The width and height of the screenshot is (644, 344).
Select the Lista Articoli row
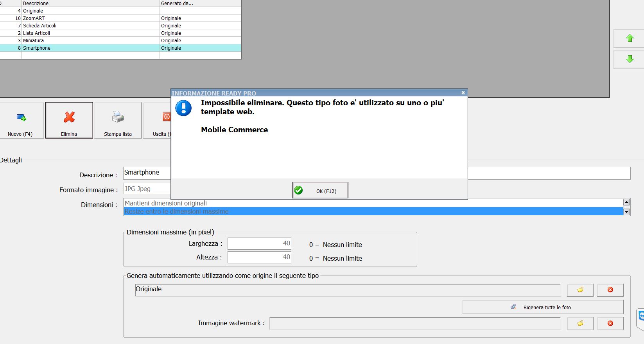[120, 33]
